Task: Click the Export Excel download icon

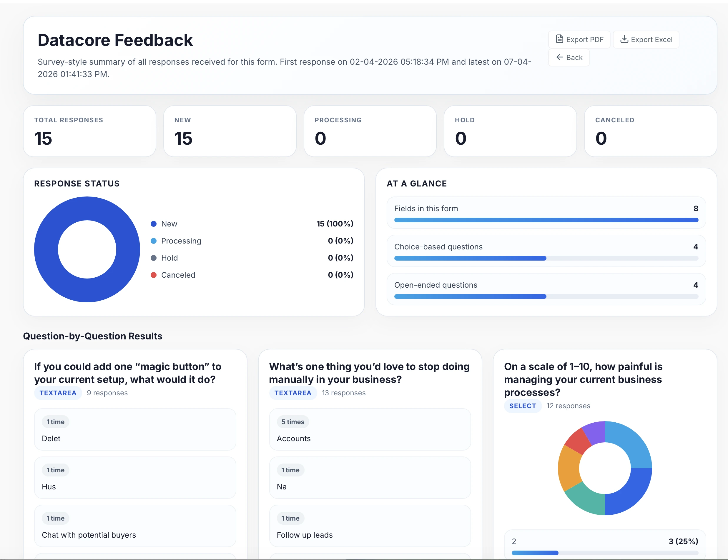Action: (x=624, y=39)
